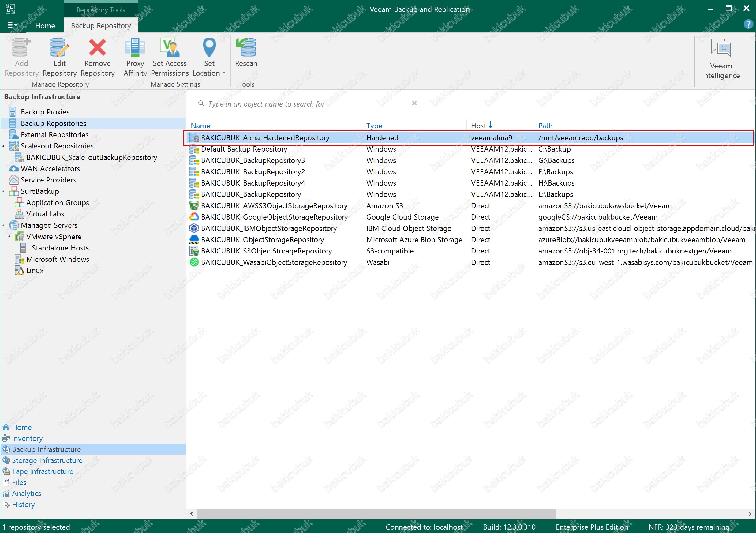756x533 pixels.
Task: Select Linux tree node
Action: pyautogui.click(x=35, y=270)
